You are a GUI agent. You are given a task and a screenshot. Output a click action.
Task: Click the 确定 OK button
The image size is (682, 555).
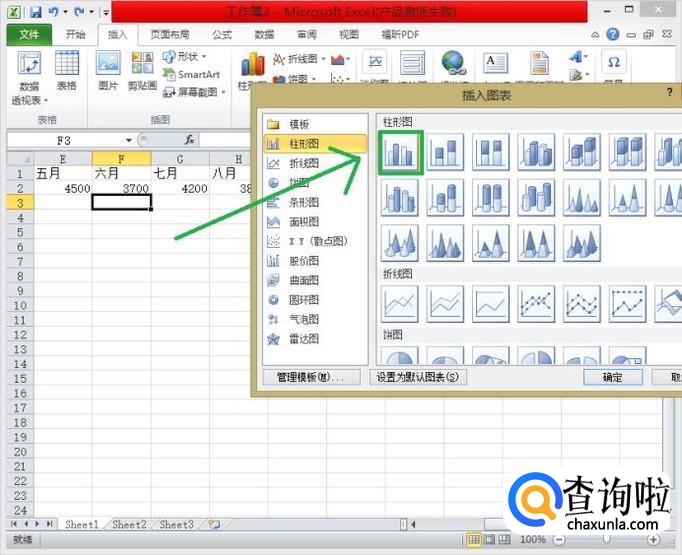(x=612, y=377)
